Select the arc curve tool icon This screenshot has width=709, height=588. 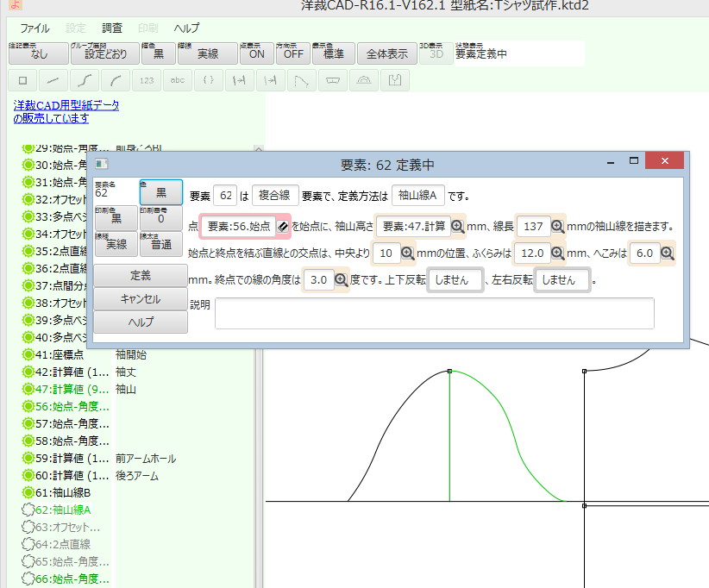point(116,80)
